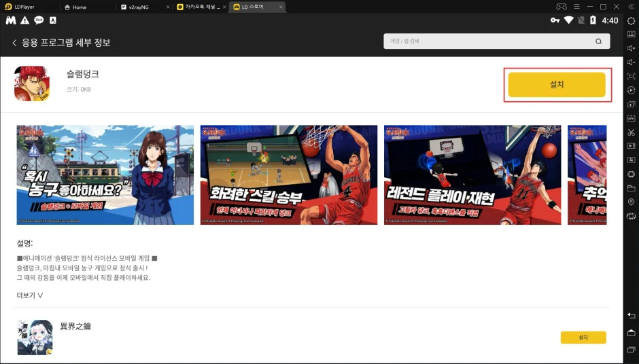
Task: Go back with the arrow beside 응용 프로그램 세부 정보
Action: (14, 43)
